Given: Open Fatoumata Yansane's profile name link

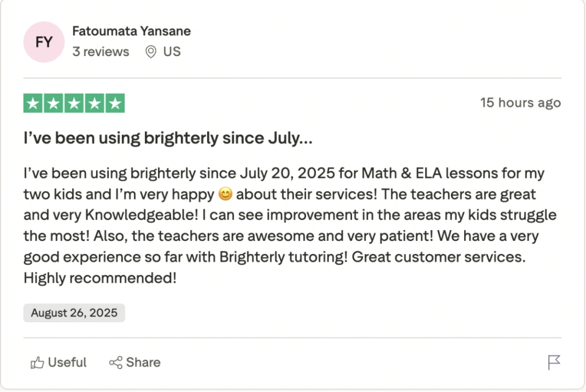Looking at the screenshot, I should point(132,31).
